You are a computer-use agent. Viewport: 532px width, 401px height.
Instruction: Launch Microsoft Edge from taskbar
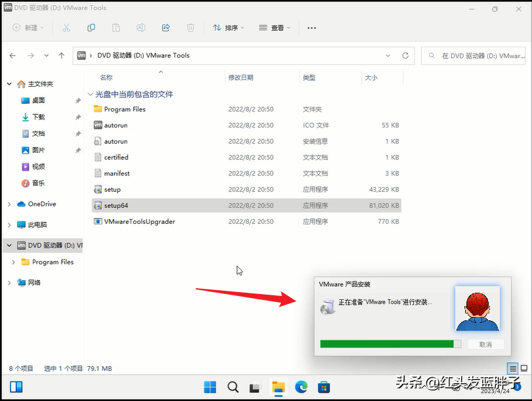pos(301,387)
